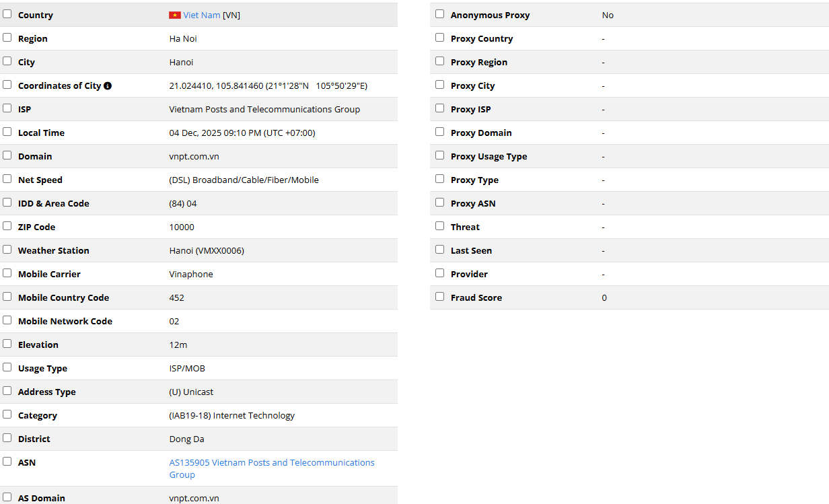Tick the Country checkbox
Screen dimensions: 829x504
click(x=7, y=14)
